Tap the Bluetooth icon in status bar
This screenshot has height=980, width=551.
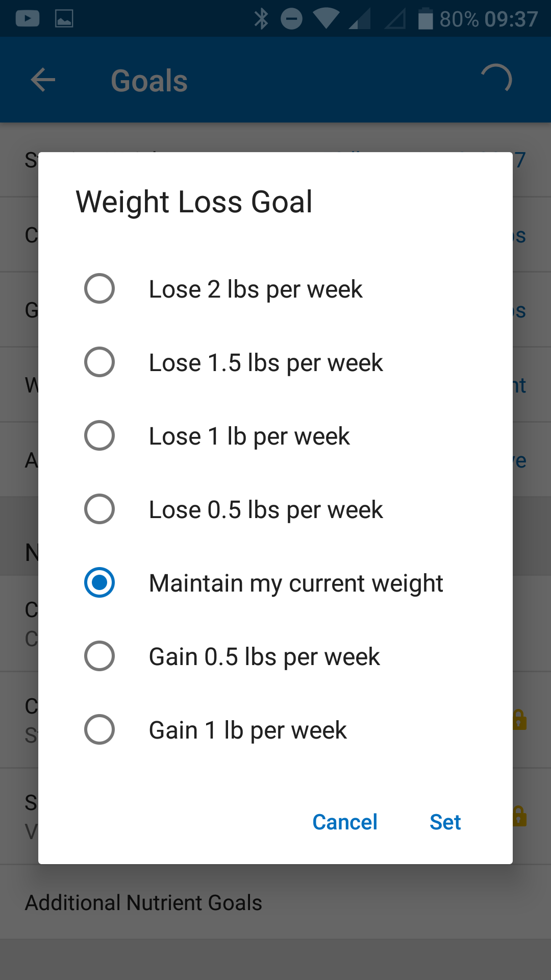coord(261,19)
